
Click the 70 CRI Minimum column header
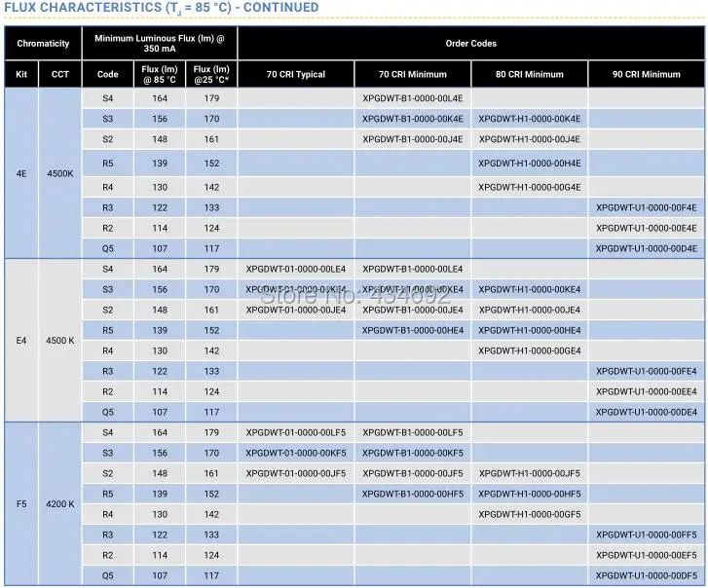click(x=412, y=74)
